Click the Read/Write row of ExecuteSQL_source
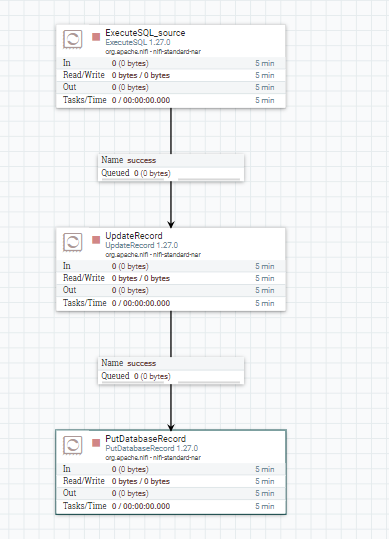389x539 pixels. pyautogui.click(x=171, y=75)
